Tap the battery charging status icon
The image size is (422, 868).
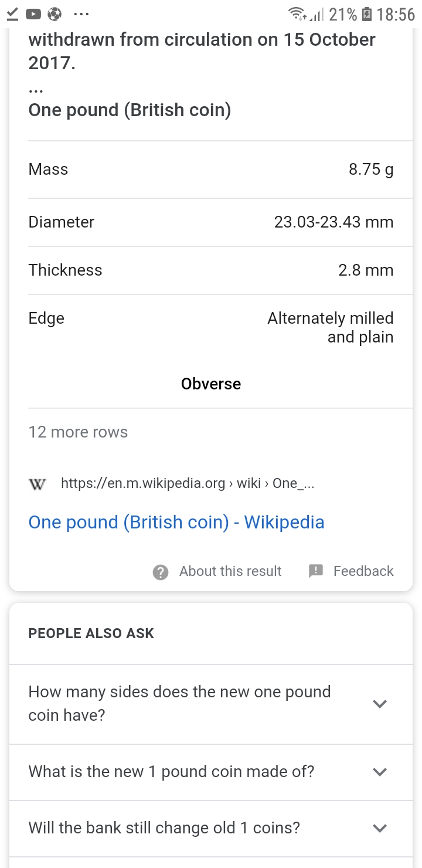pos(367,13)
